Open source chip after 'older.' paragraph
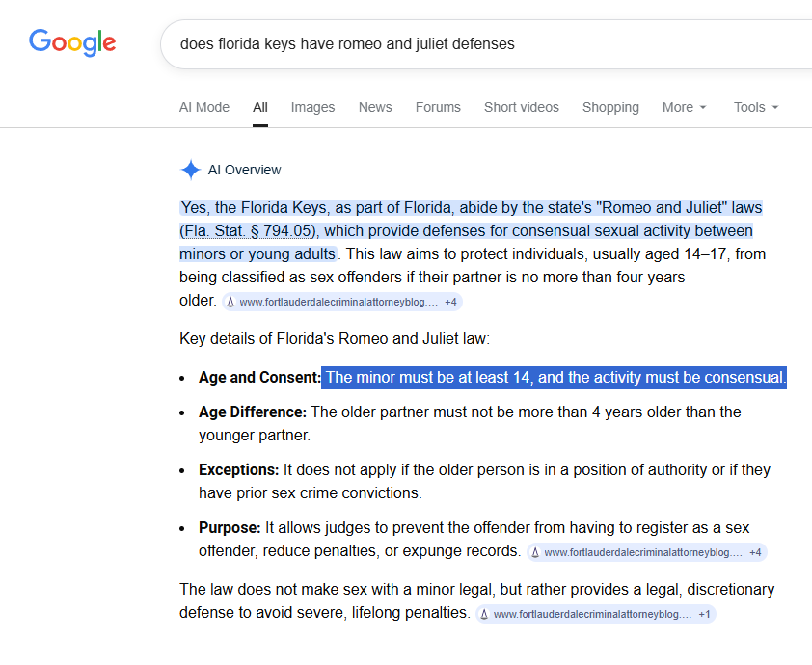The image size is (812, 665). pos(342,302)
